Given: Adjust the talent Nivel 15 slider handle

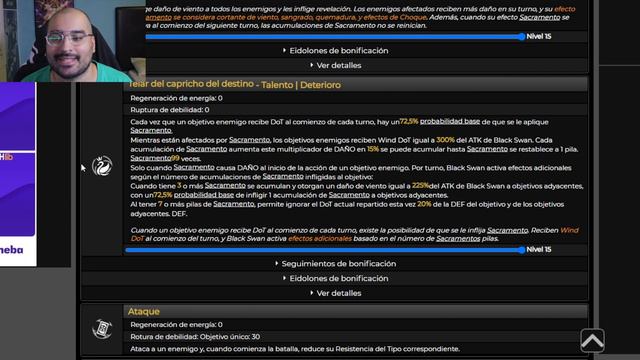Looking at the screenshot, I should pyautogui.click(x=521, y=250).
